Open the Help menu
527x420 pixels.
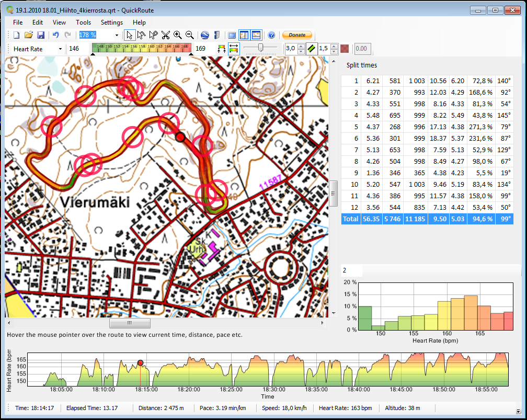[139, 22]
